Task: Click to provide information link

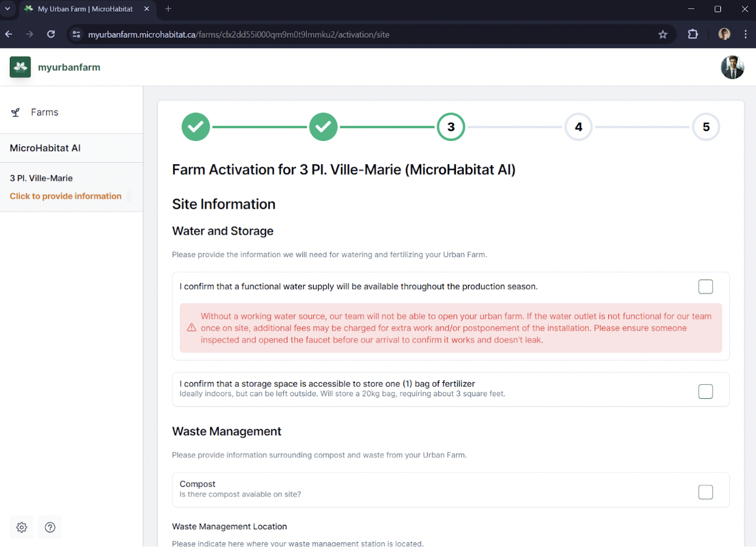Action: click(x=66, y=196)
